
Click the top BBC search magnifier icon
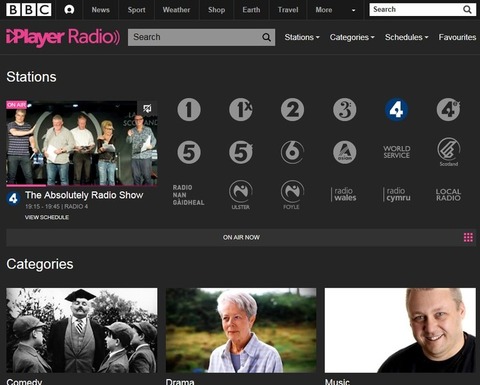click(467, 10)
